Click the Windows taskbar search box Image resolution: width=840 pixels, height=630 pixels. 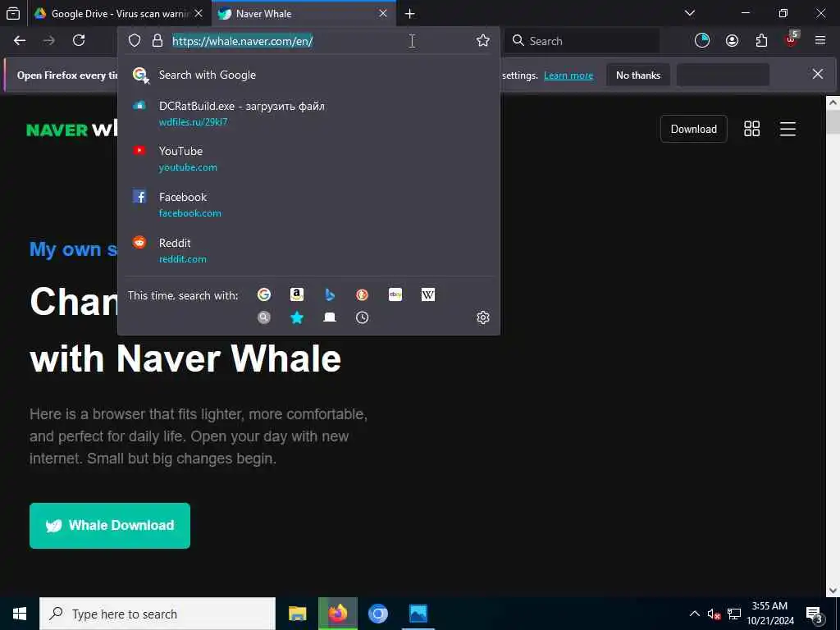(x=157, y=614)
